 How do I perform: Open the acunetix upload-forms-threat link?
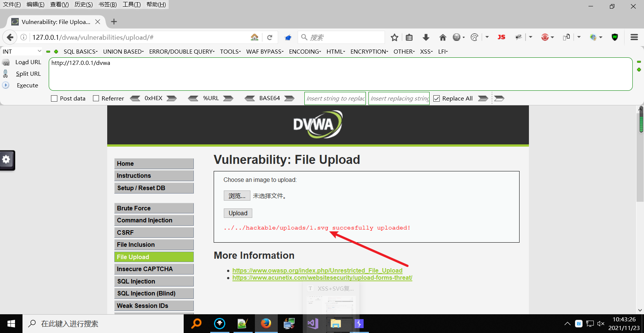click(322, 277)
